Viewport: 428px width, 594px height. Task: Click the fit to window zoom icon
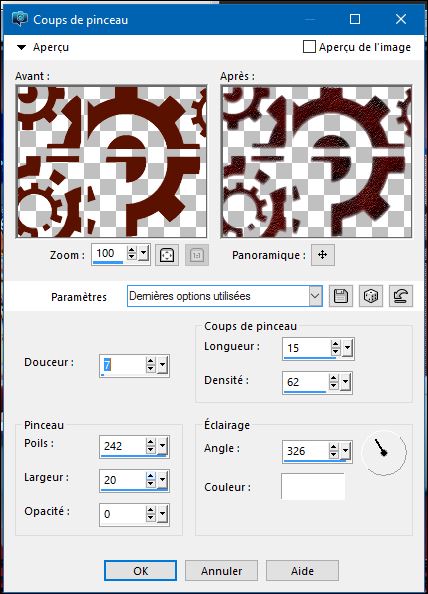pyautogui.click(x=167, y=255)
